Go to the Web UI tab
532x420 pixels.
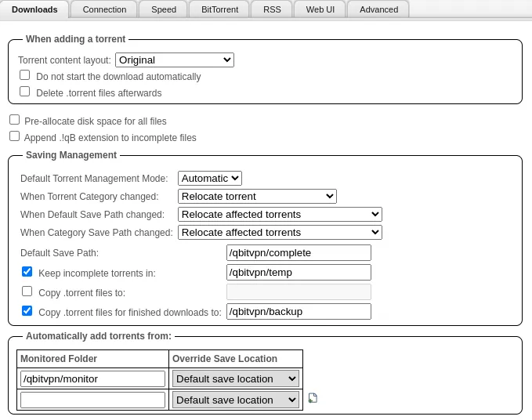click(320, 9)
